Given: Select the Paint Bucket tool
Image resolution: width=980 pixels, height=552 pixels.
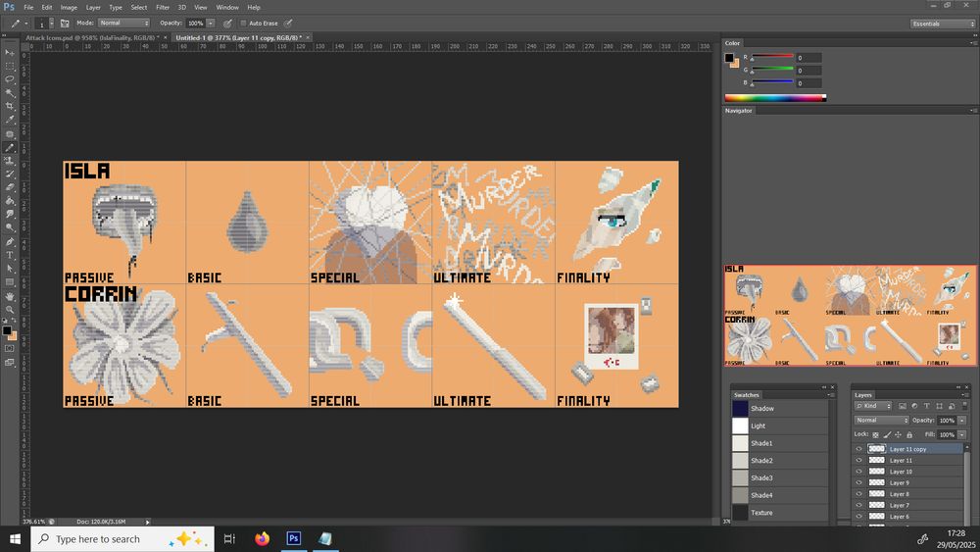Looking at the screenshot, I should pyautogui.click(x=10, y=201).
